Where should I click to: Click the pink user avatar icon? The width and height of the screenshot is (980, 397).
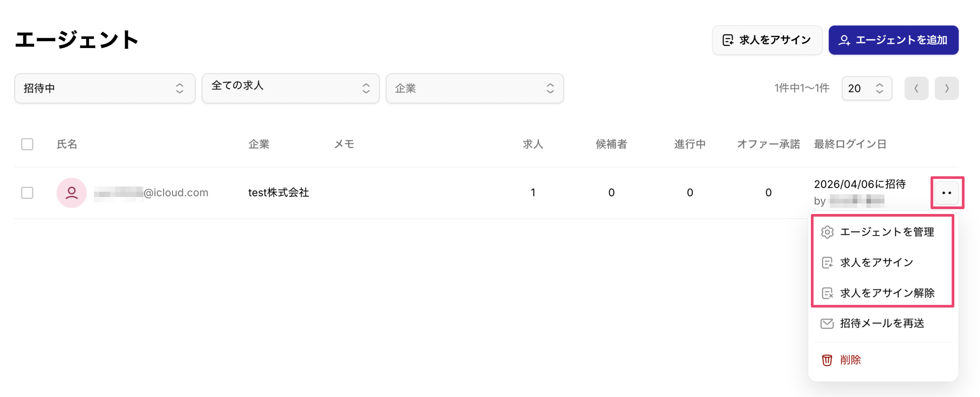(x=72, y=193)
